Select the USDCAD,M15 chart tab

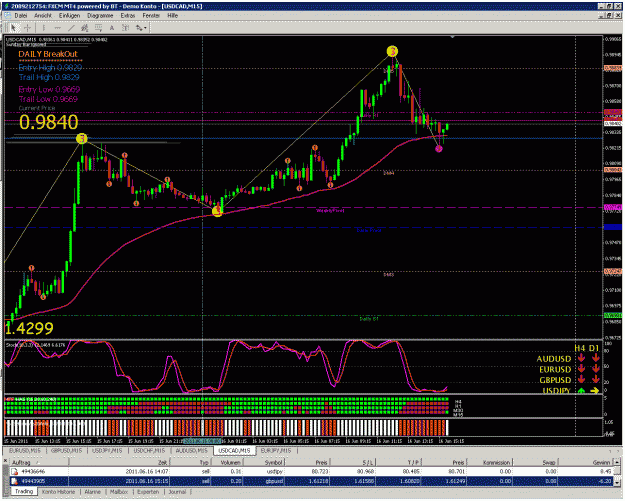click(234, 451)
